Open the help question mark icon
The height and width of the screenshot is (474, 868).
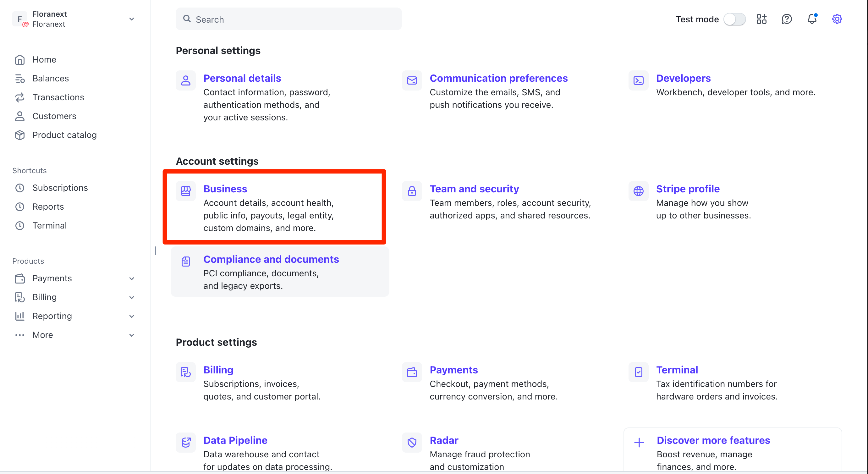[787, 19]
